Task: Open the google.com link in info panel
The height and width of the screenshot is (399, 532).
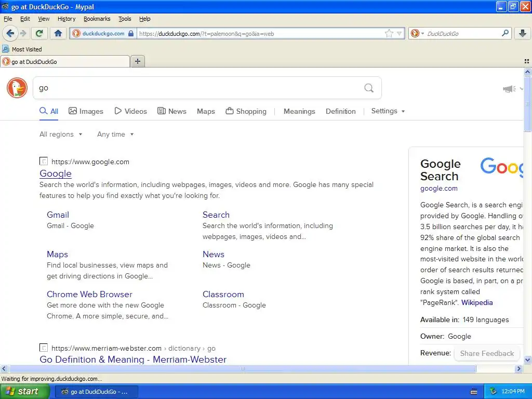Action: pyautogui.click(x=438, y=188)
